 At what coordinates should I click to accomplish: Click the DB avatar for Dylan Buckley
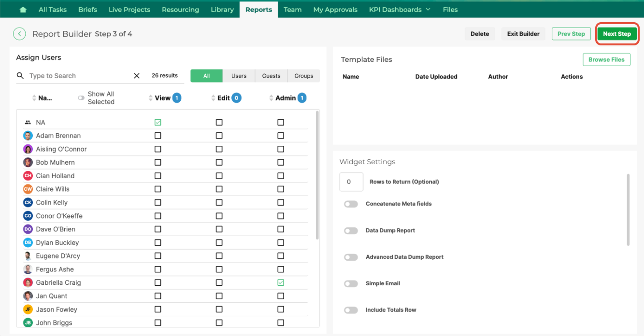[x=28, y=242]
